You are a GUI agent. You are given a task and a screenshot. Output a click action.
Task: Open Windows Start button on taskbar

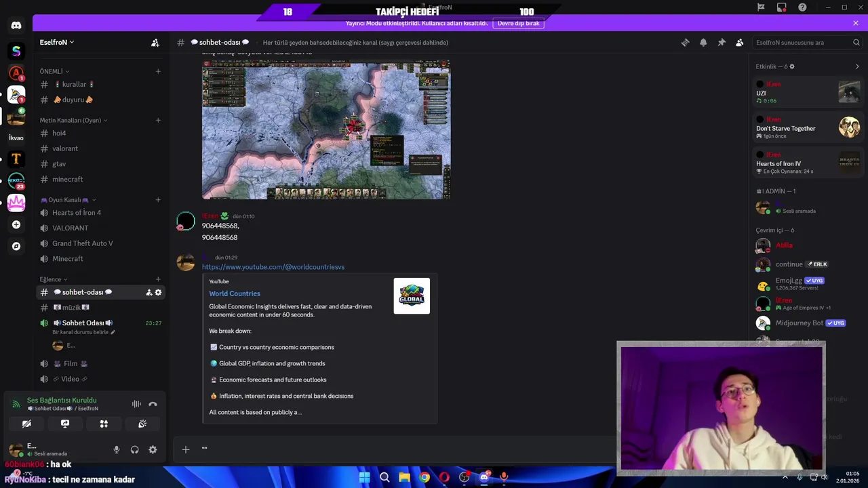364,477
